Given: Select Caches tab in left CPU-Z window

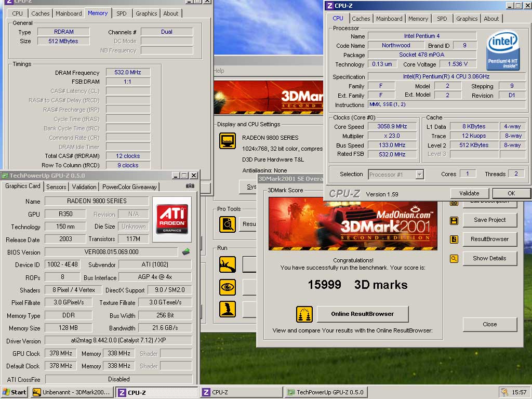Looking at the screenshot, I should (x=41, y=13).
